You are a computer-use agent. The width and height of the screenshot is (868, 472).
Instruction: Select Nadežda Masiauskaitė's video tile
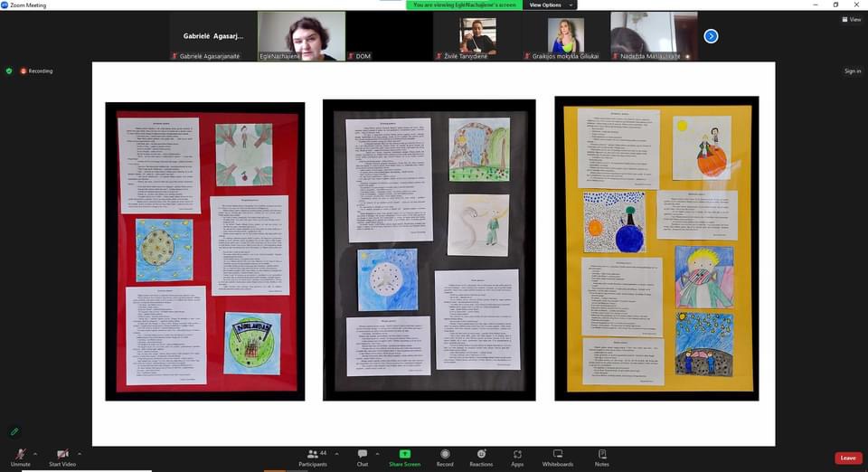654,36
